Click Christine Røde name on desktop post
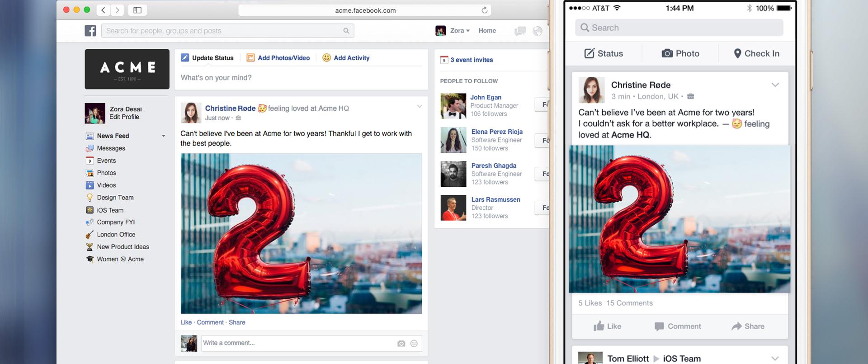868x364 pixels. (230, 108)
